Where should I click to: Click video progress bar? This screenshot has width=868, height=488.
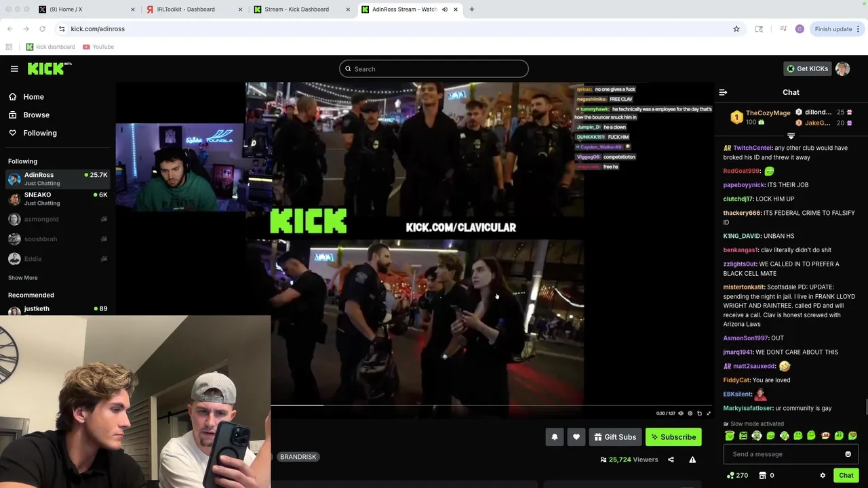pos(491,405)
